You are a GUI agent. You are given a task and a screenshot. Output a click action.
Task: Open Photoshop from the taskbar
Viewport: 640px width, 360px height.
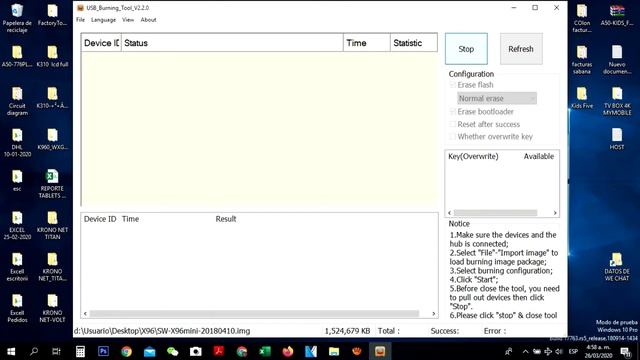click(103, 351)
